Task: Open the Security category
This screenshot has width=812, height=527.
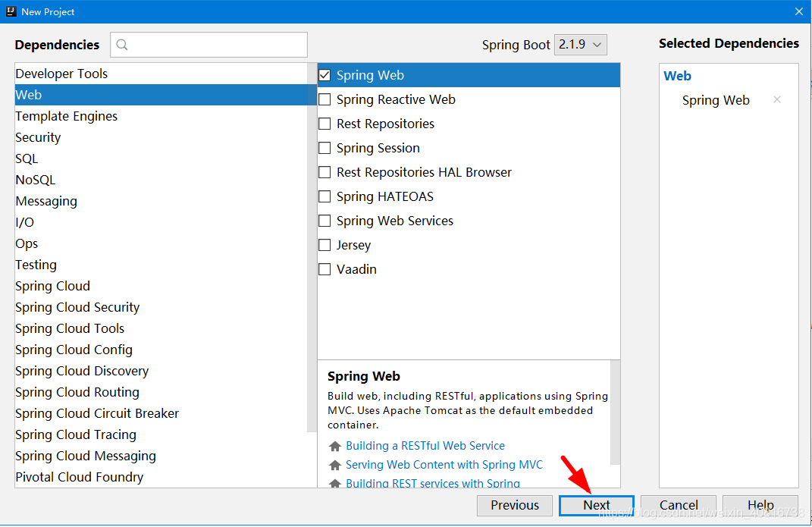Action: (161, 137)
